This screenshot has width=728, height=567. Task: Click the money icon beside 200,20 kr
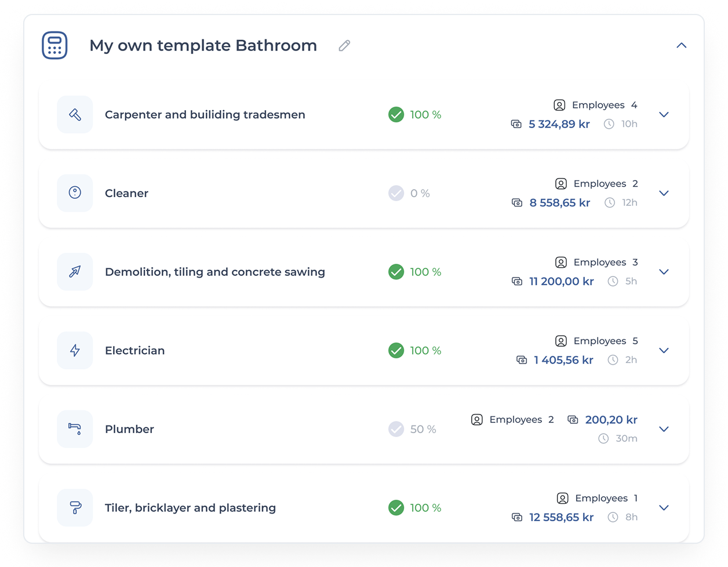573,420
